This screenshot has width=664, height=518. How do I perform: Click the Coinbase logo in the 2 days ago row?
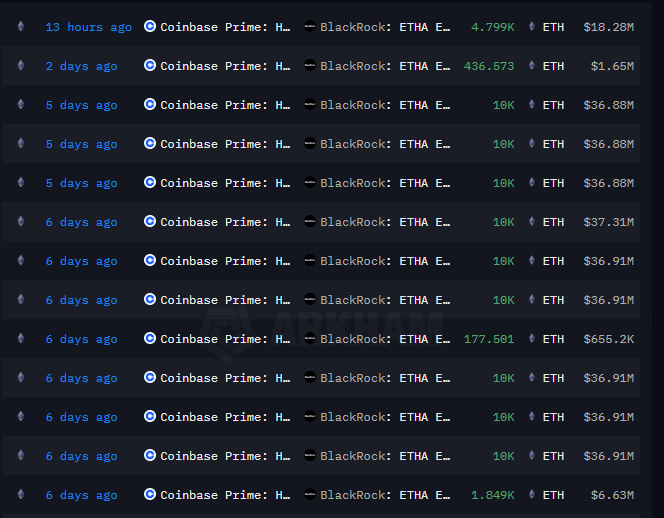[x=149, y=65]
